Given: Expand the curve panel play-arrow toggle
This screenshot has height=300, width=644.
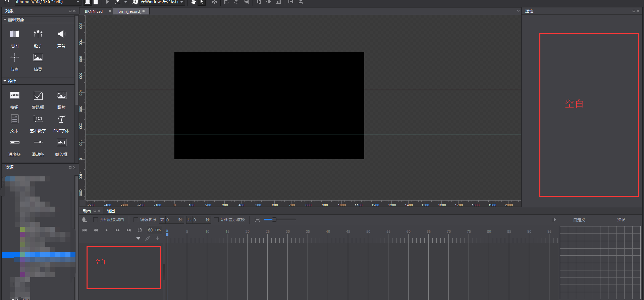Looking at the screenshot, I should click(x=554, y=220).
